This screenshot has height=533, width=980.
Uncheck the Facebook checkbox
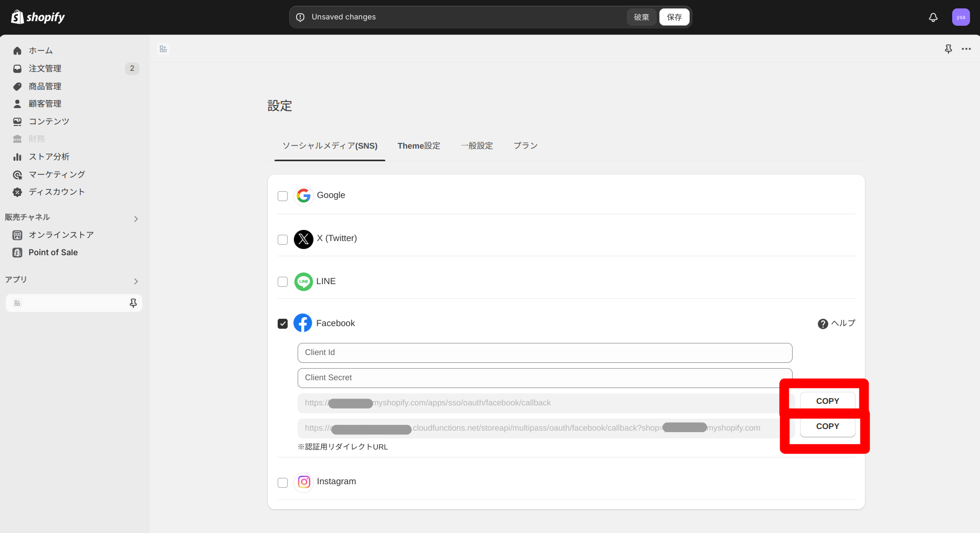[282, 323]
